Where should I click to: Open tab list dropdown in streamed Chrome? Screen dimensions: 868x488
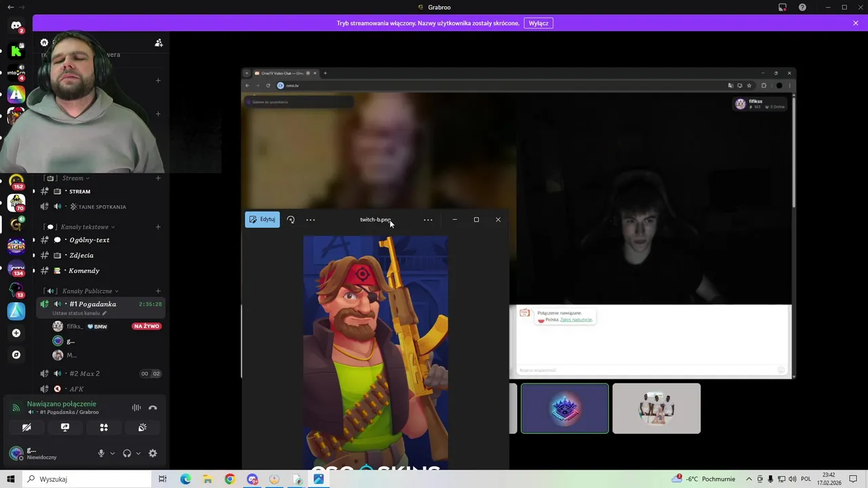click(x=248, y=73)
